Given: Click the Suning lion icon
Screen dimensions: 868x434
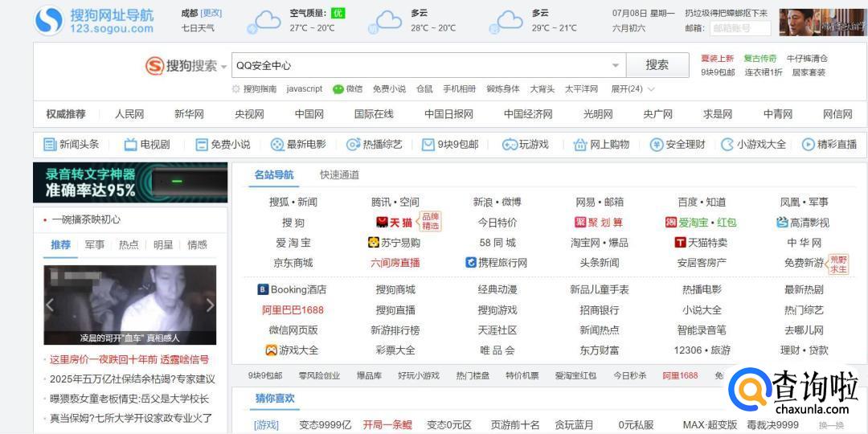Looking at the screenshot, I should click(374, 243).
